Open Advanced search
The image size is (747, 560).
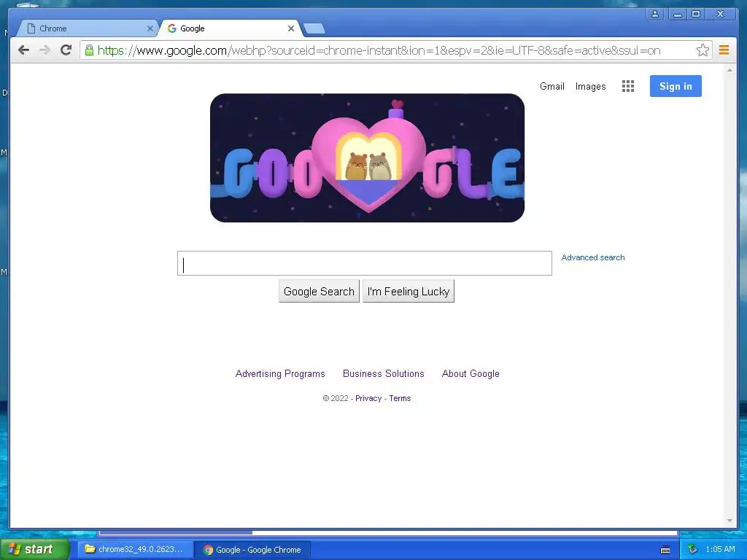[592, 257]
